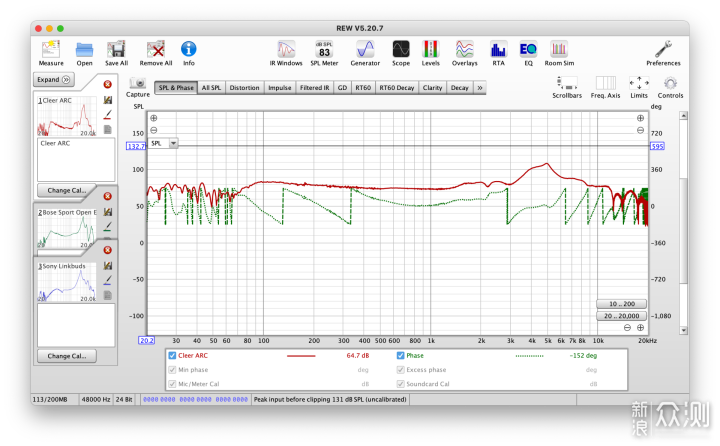Viewport: 720px width, 446px height.
Task: Toggle the Freq. Axis mode
Action: coord(605,87)
